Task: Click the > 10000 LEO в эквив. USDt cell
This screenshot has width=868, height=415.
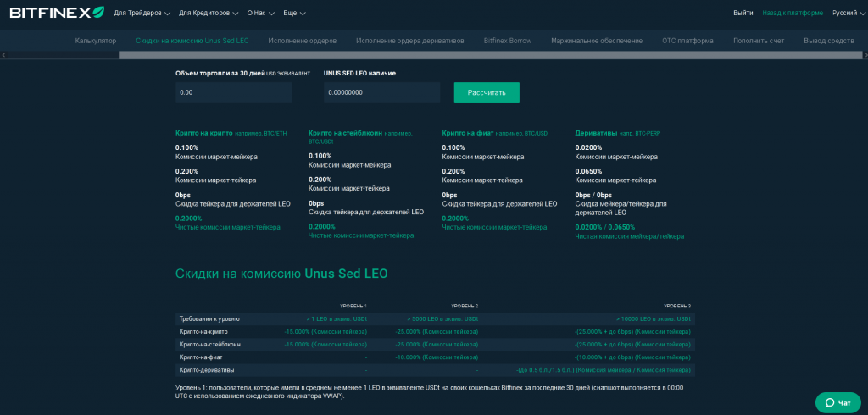Action: click(654, 319)
